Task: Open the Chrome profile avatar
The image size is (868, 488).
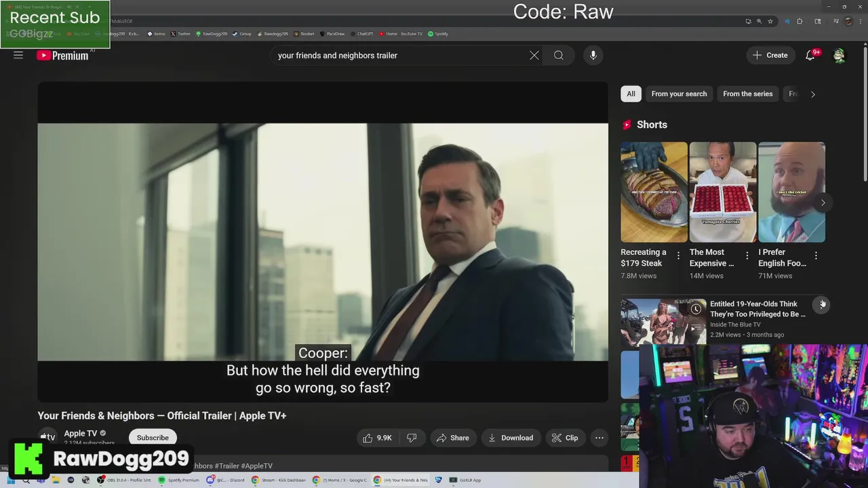Action: [x=848, y=21]
